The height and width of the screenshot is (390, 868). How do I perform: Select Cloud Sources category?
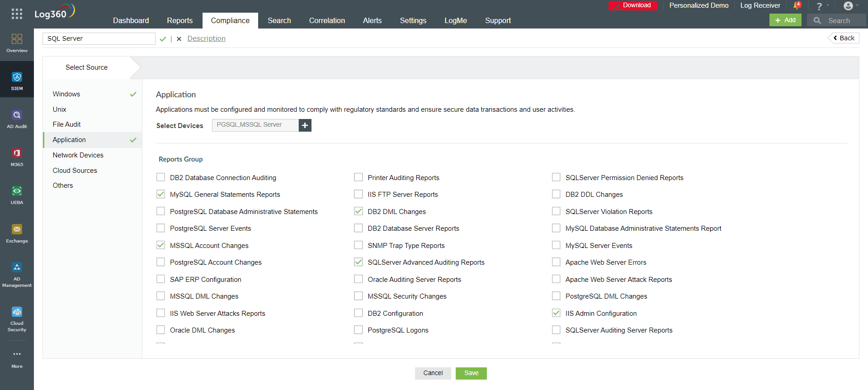click(x=93, y=171)
